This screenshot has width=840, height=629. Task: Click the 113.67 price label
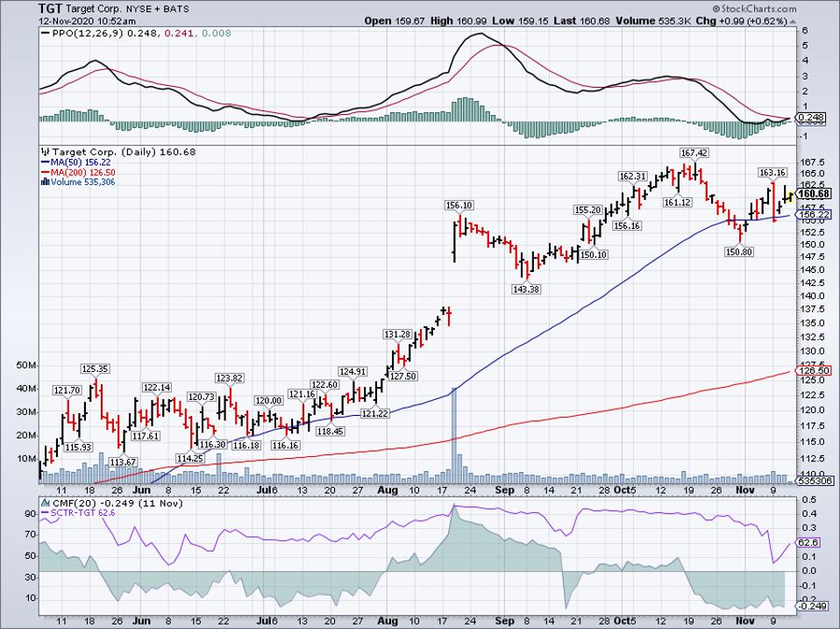[123, 461]
